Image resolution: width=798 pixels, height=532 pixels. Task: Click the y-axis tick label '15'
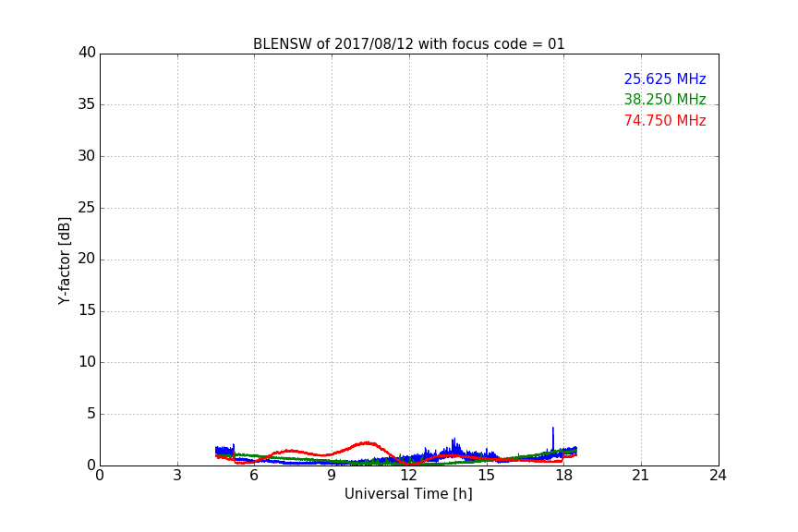click(x=87, y=310)
